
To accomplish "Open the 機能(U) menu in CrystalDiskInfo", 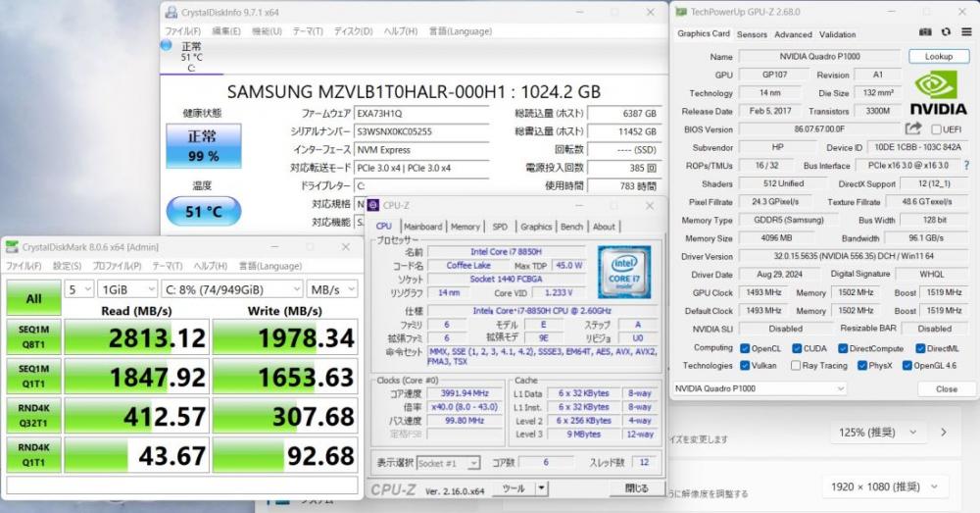I will [267, 31].
